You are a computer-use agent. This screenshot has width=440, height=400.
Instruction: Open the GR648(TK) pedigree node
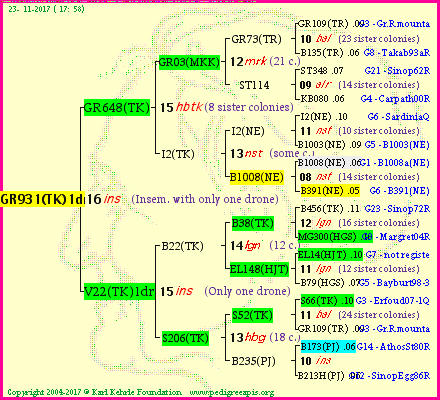(x=117, y=108)
